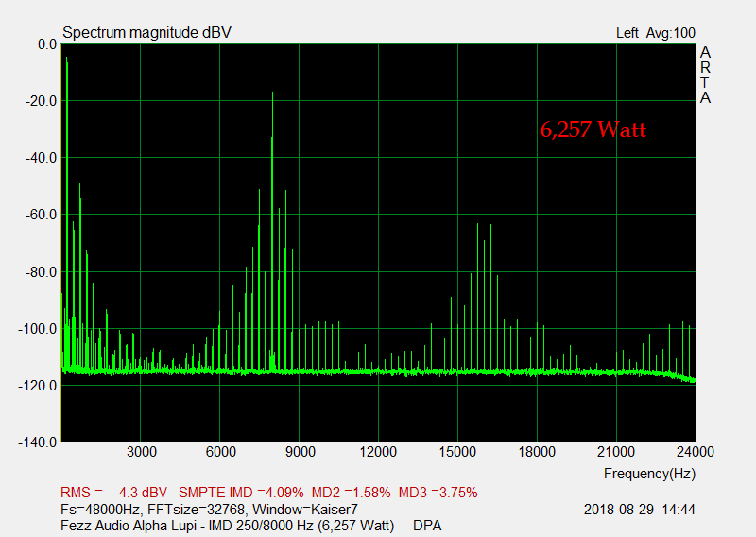The image size is (756, 537).
Task: Click the 15000 frequency axis label
Action: [x=457, y=452]
